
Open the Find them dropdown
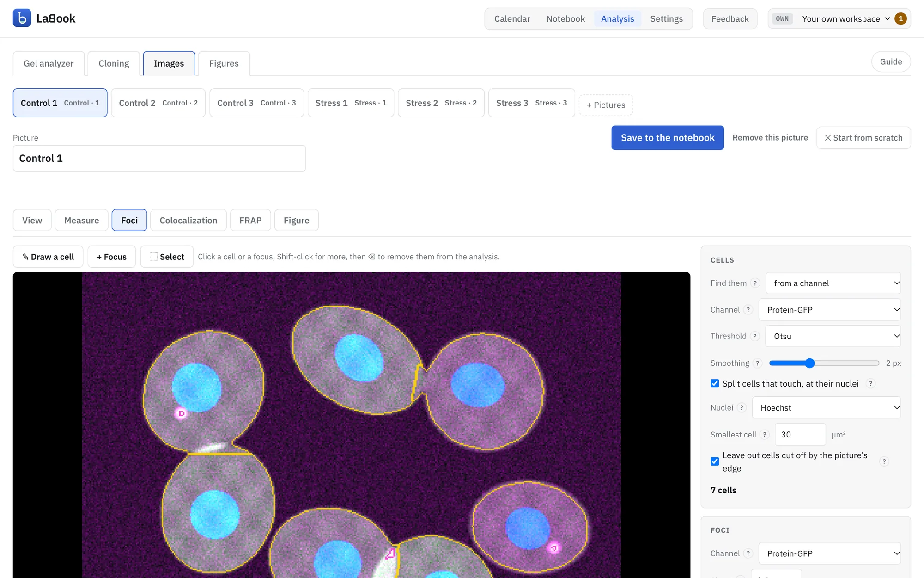833,283
